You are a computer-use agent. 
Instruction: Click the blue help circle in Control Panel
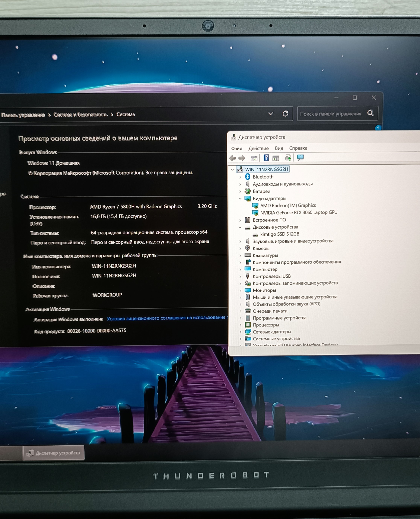coord(378,128)
